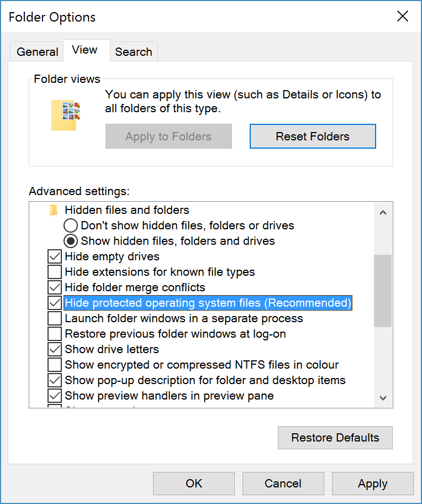Click Restore Defaults button
Screen dimensions: 422x504
pyautogui.click(x=335, y=438)
